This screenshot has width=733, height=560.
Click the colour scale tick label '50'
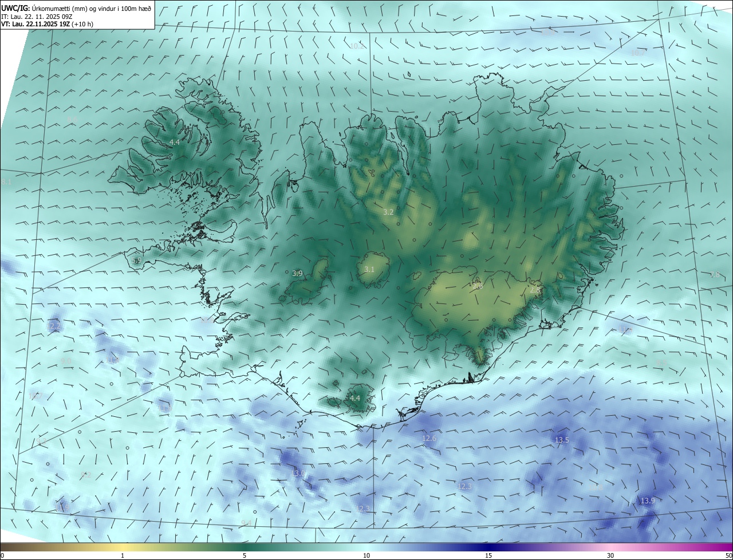(x=728, y=555)
